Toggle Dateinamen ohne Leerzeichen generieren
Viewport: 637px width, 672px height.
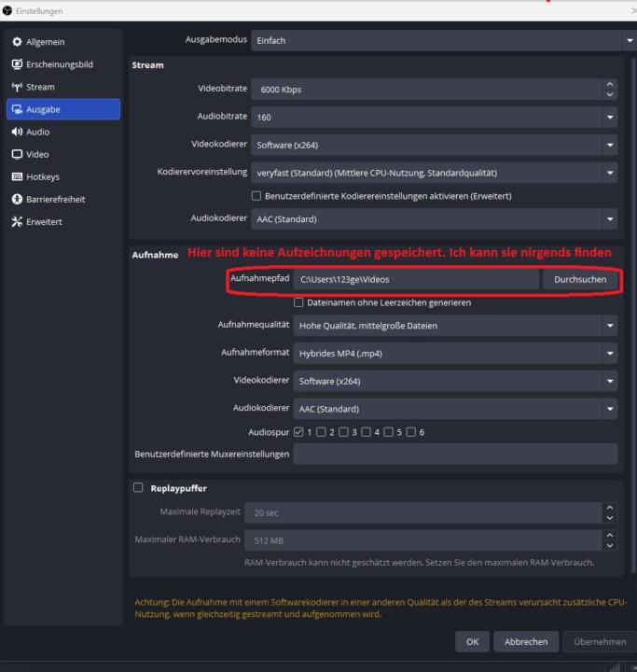pos(298,302)
